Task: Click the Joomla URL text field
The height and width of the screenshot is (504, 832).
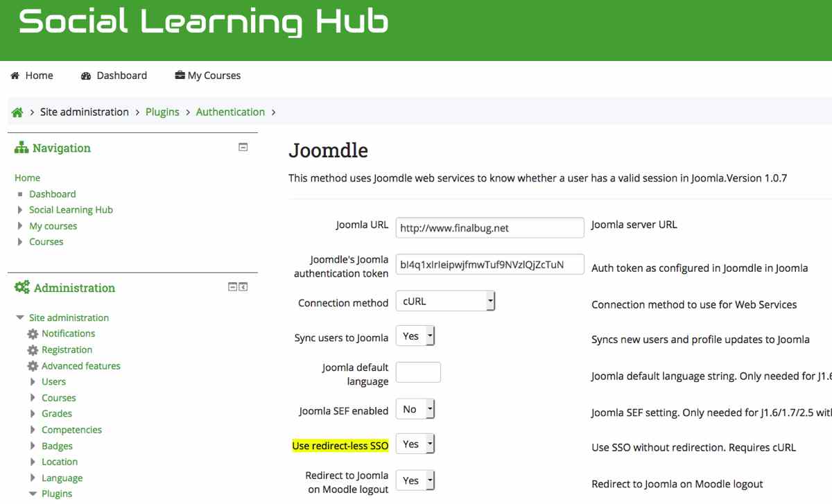Action: point(489,227)
